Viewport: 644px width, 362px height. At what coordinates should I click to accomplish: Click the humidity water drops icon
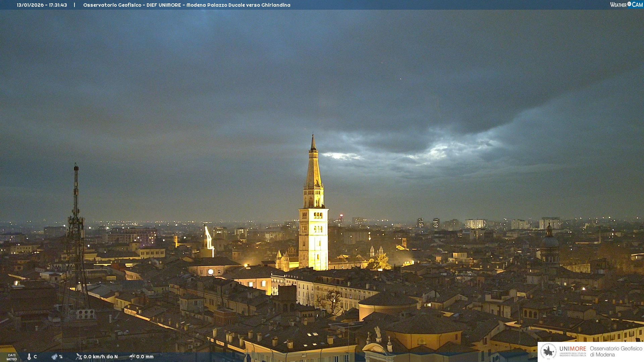point(54,357)
